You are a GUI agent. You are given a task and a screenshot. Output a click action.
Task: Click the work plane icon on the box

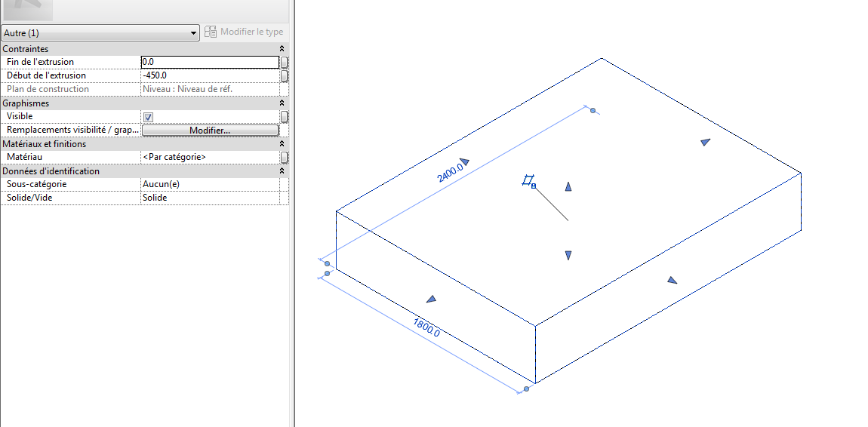(x=528, y=181)
